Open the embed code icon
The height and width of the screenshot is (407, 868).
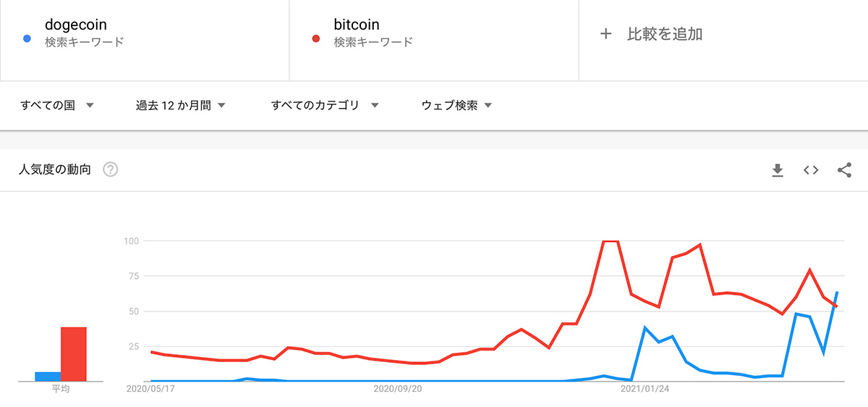pyautogui.click(x=811, y=170)
